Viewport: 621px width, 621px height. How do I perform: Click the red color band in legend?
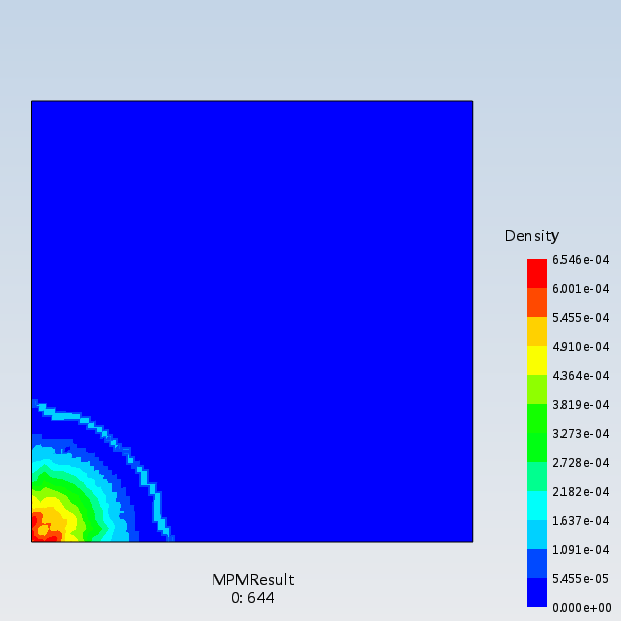(537, 274)
